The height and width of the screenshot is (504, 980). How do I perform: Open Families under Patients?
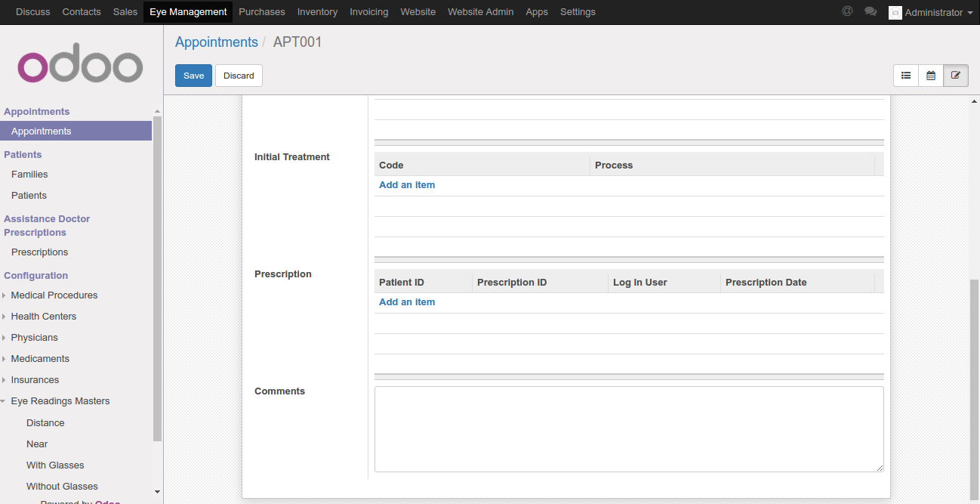(x=29, y=175)
